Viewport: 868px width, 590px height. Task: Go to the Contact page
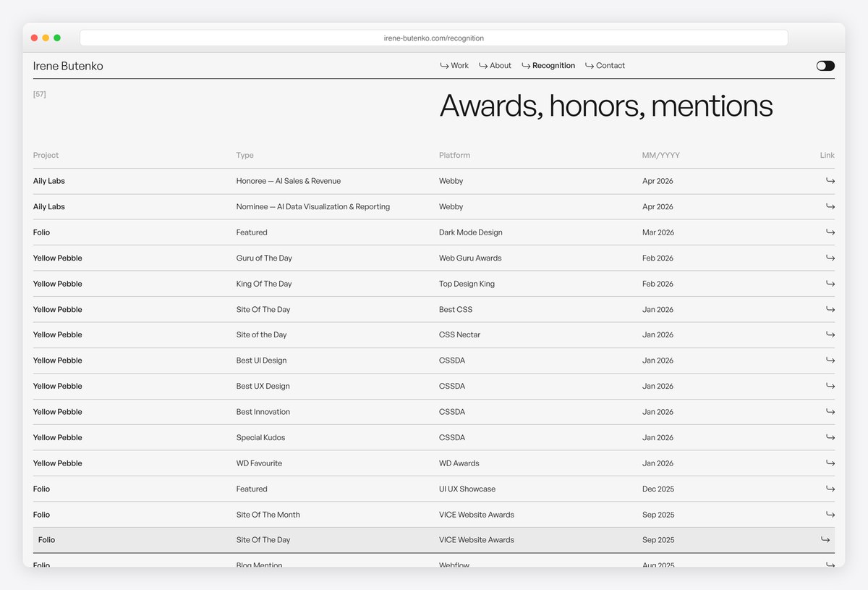click(605, 66)
